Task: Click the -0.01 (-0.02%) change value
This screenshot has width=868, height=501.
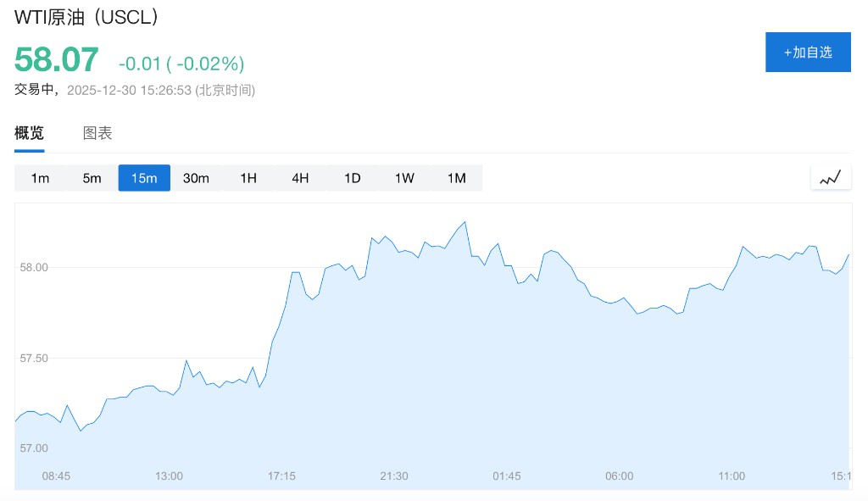Action: (181, 64)
